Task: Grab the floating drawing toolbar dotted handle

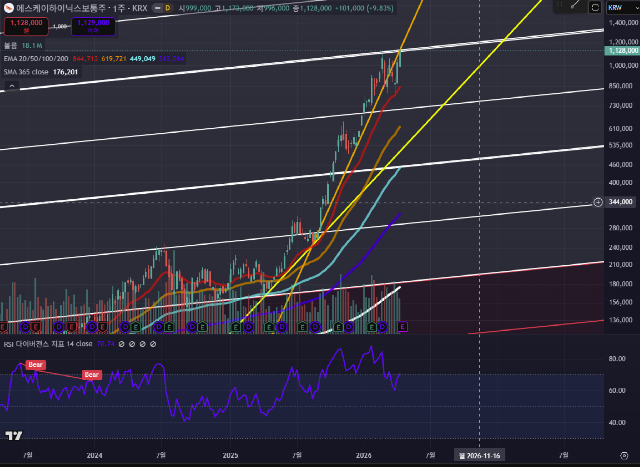Action: 559,5
